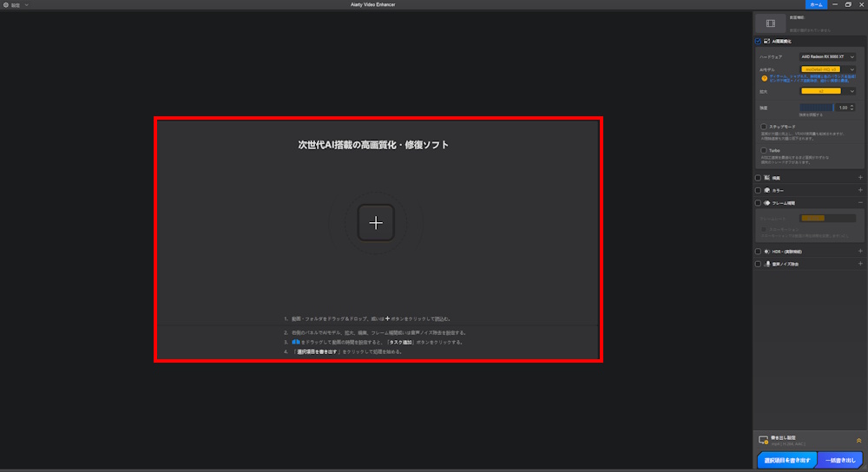The image size is (868, 472).
Task: Open the 設定 settings menu
Action: 16,5
